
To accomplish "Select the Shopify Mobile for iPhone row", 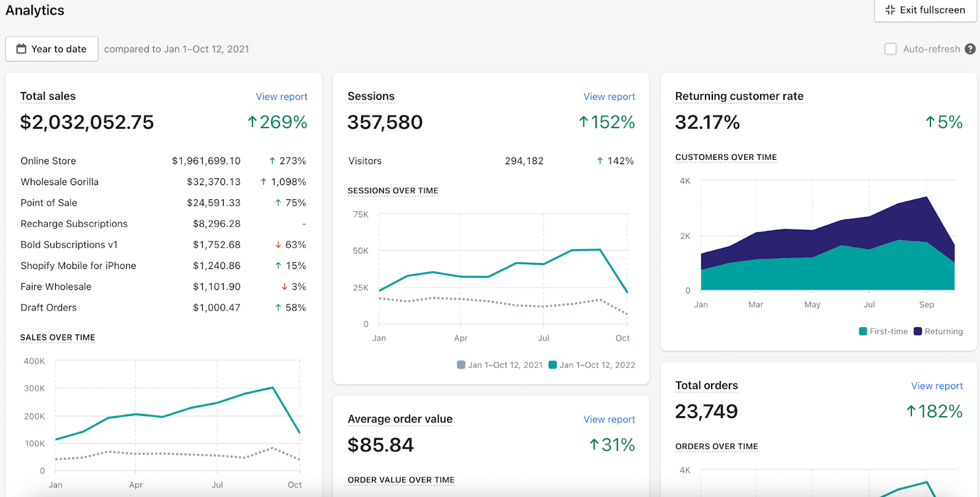I will click(x=164, y=265).
